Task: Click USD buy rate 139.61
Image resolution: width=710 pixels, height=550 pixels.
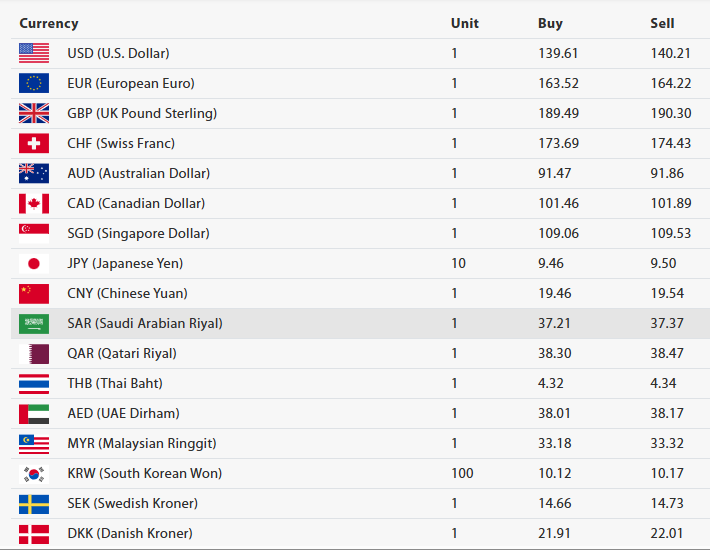Action: 558,53
